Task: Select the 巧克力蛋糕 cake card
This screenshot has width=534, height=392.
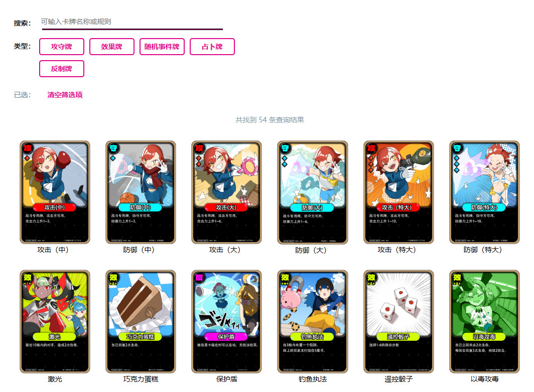Action: [x=141, y=321]
